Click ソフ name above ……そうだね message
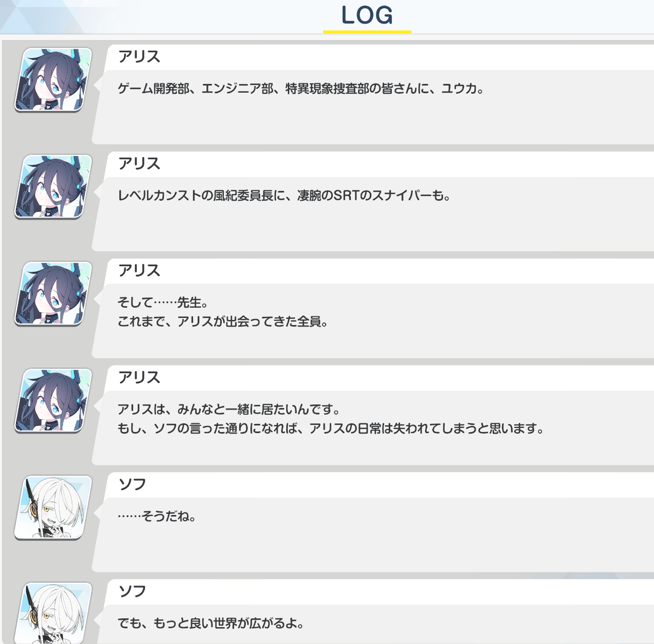 click(133, 484)
